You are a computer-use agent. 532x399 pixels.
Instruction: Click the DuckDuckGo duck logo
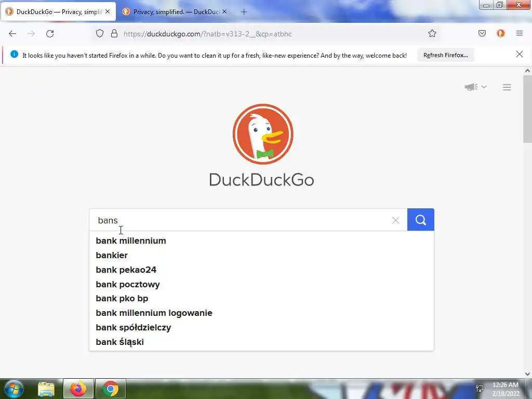click(x=262, y=134)
